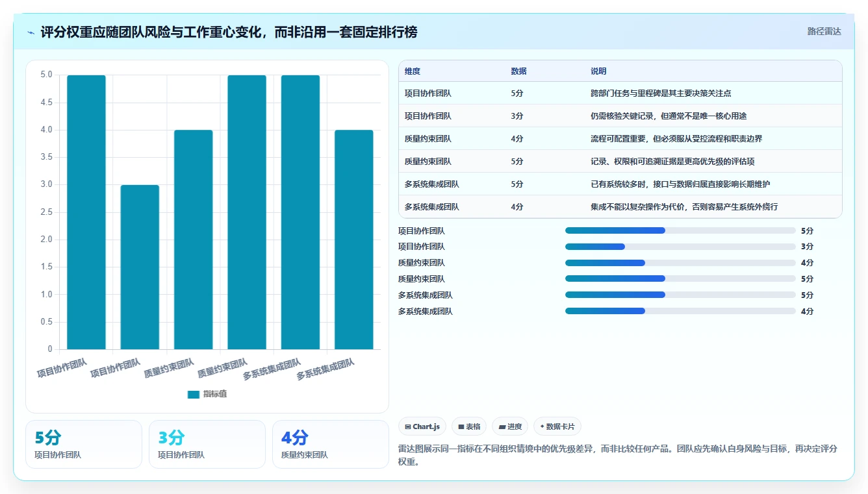
Task: Click the 项目协作团队 progress bar showing 5分
Action: click(680, 230)
